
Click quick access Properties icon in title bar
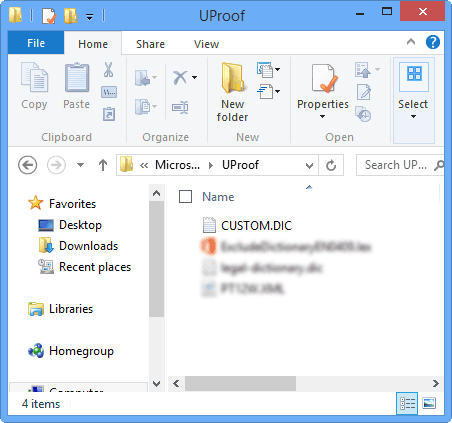(x=49, y=16)
